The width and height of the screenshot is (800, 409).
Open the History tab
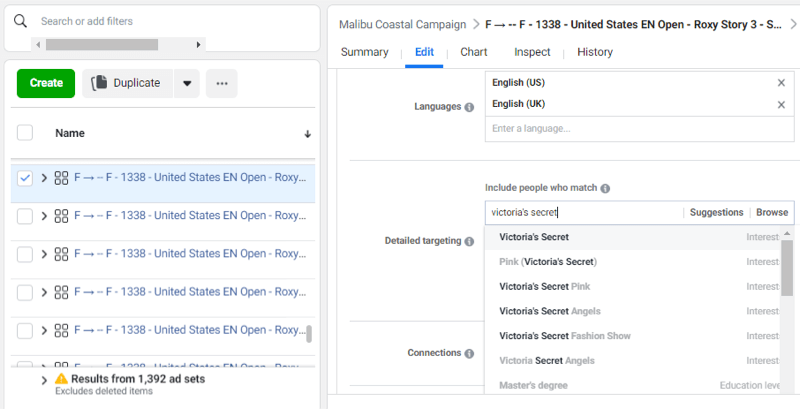tap(595, 52)
